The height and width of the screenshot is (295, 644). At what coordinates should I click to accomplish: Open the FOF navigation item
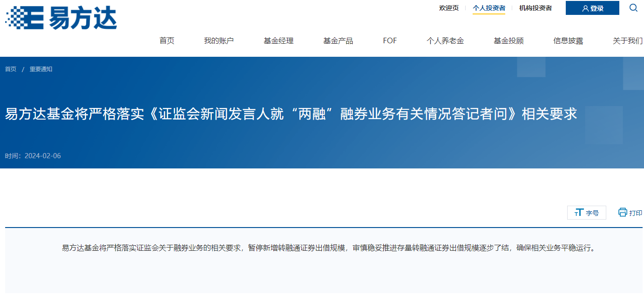click(x=390, y=41)
